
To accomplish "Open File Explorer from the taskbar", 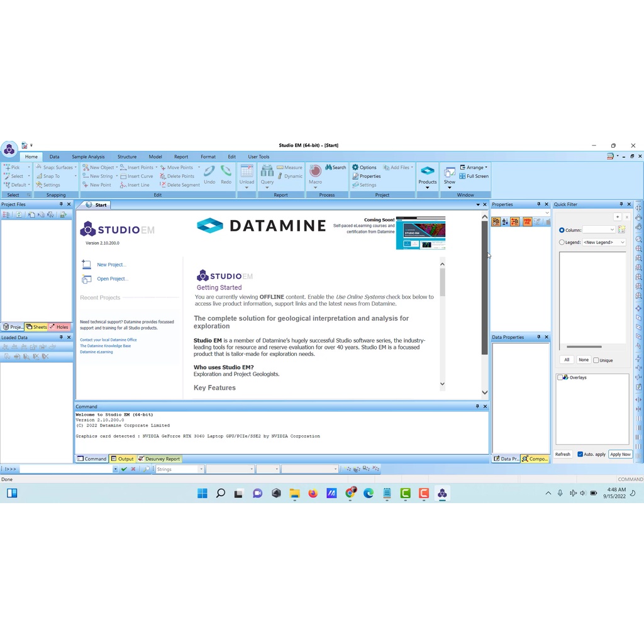I will coord(294,493).
